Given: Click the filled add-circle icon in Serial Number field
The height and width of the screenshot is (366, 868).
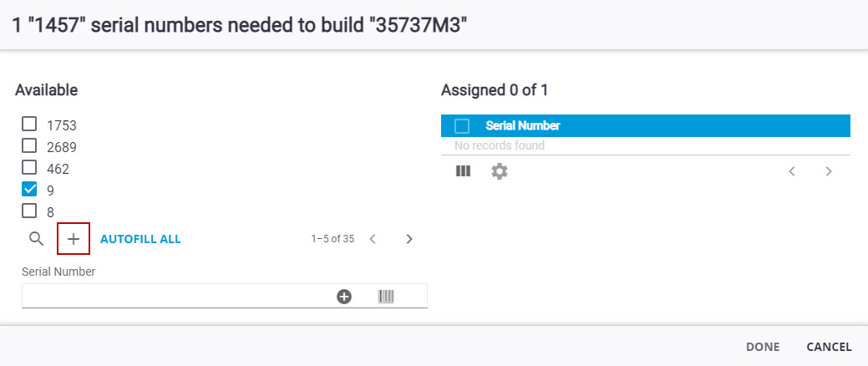Looking at the screenshot, I should pos(344,296).
